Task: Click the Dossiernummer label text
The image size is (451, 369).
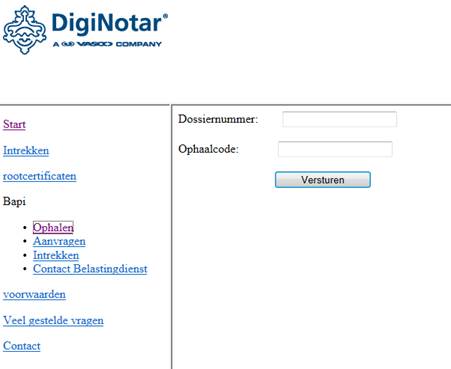Action: (218, 119)
